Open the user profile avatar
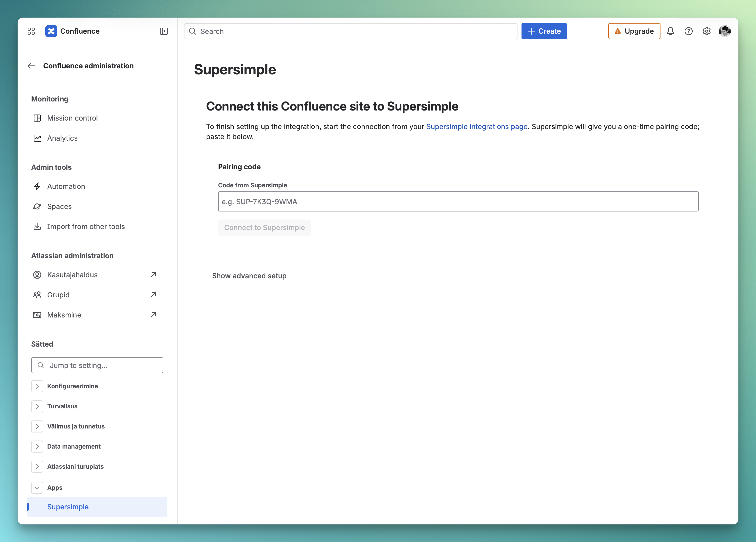The image size is (756, 542). [x=725, y=31]
